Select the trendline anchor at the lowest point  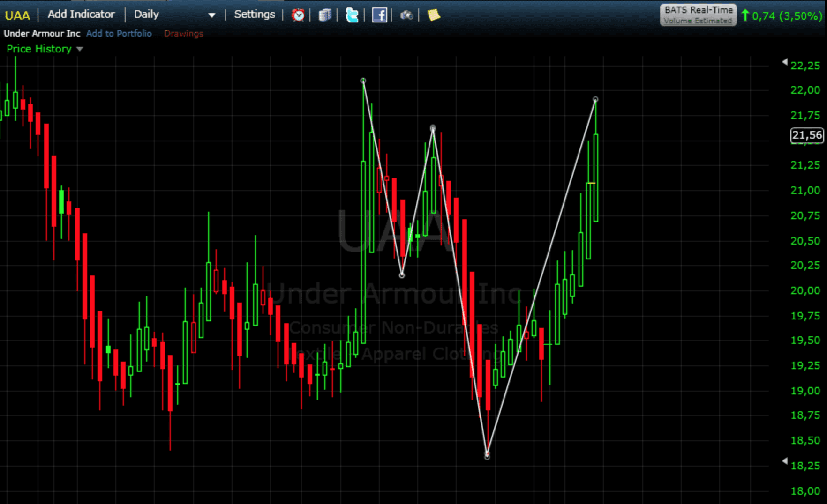pyautogui.click(x=487, y=456)
